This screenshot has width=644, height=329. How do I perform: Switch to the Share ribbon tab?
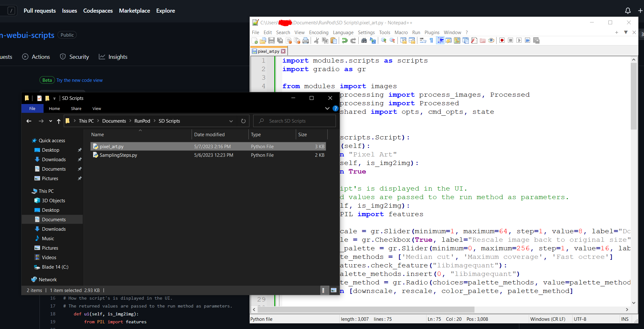tap(76, 108)
